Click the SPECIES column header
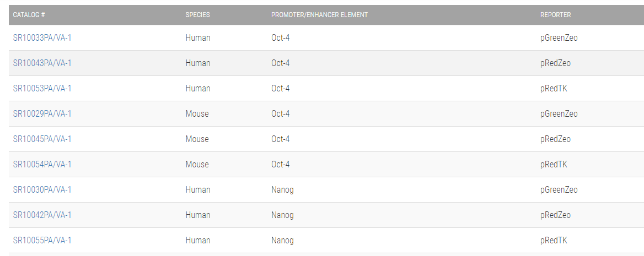 click(197, 15)
